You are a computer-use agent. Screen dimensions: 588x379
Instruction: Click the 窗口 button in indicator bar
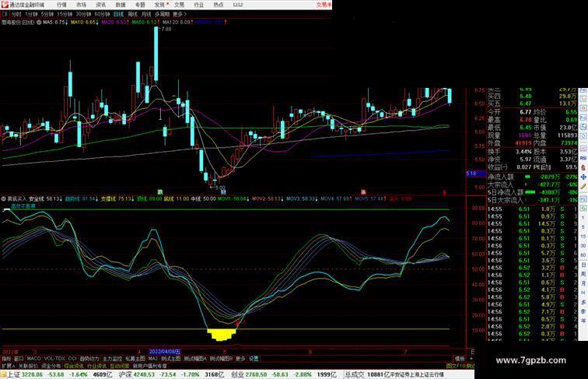pos(19,359)
